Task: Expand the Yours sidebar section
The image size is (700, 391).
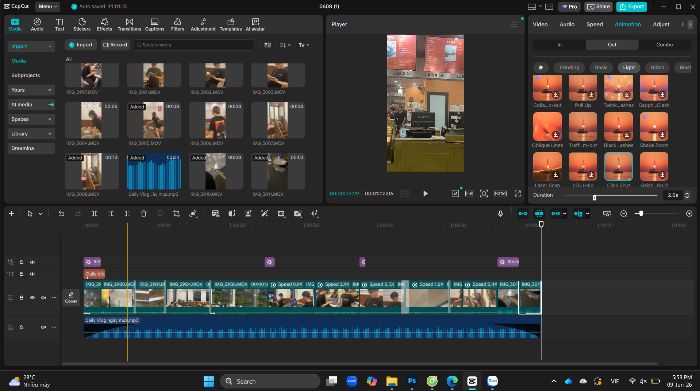Action: pyautogui.click(x=31, y=90)
